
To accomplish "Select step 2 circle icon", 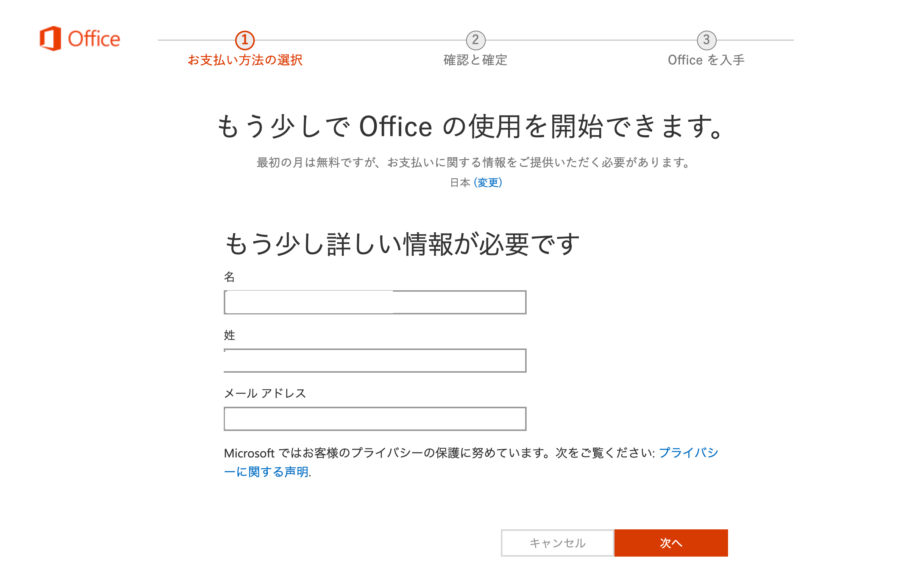I will [476, 40].
